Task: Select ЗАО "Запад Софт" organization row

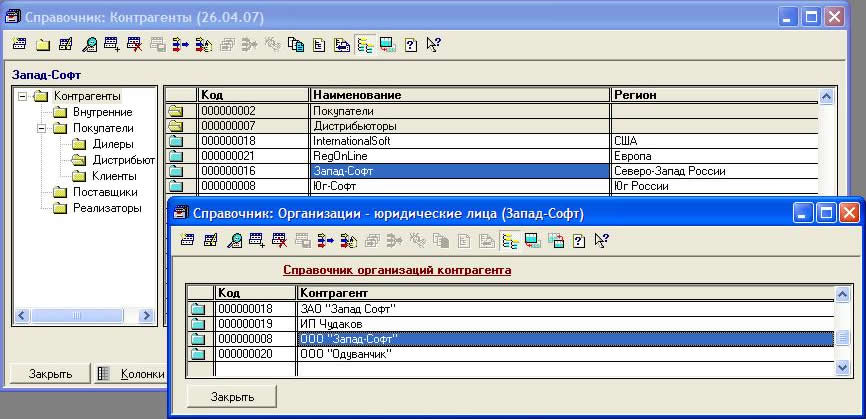Action: pos(510,309)
